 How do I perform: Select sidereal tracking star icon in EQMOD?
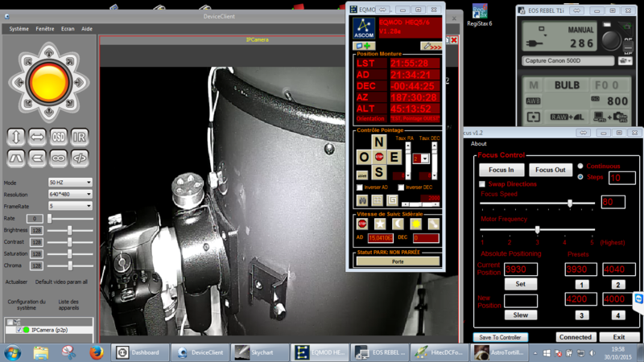[x=380, y=224]
